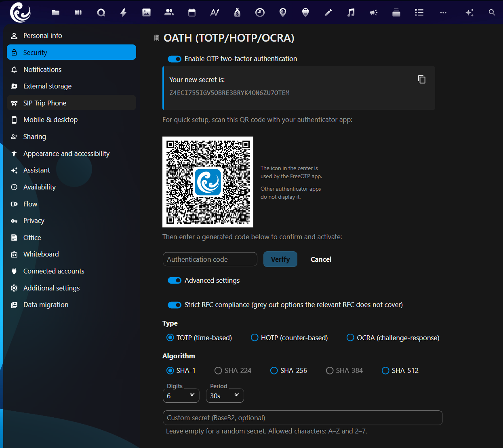The width and height of the screenshot is (503, 448).
Task: Open SIP Trip Phone settings
Action: point(72,103)
